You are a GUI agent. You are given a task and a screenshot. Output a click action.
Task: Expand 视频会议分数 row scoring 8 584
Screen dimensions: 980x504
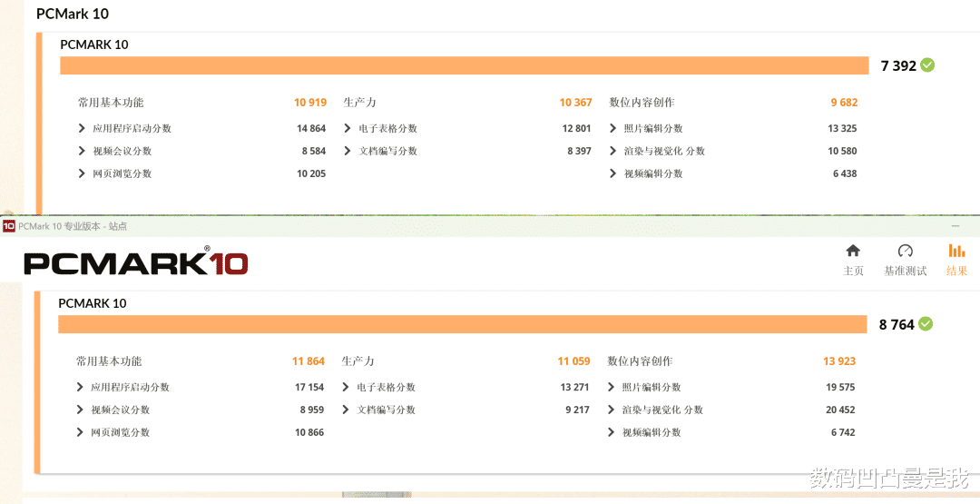[82, 151]
